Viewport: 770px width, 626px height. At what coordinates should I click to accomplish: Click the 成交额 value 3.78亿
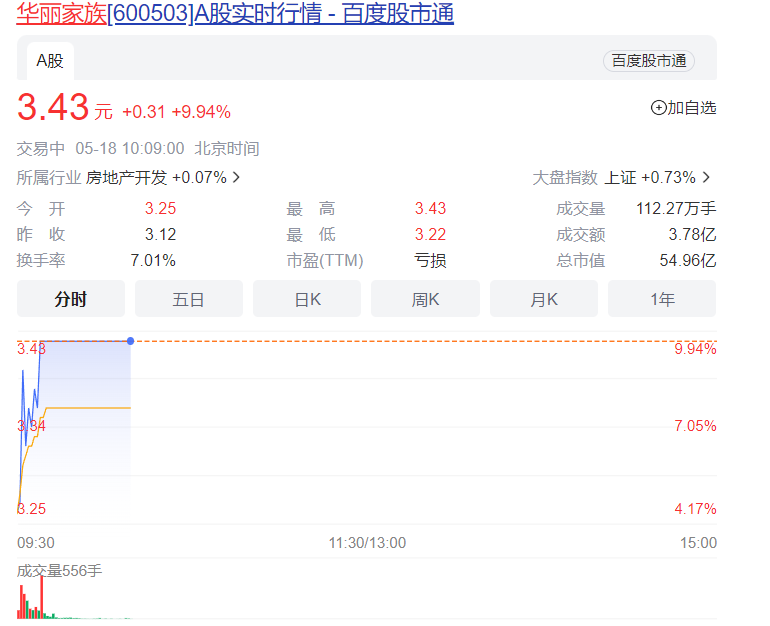tap(692, 234)
